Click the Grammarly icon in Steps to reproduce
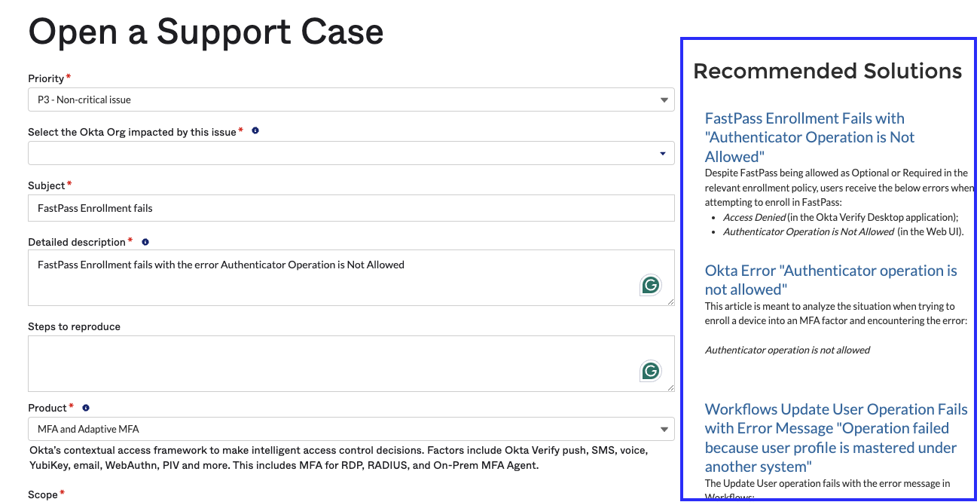The height and width of the screenshot is (502, 980). coord(650,369)
